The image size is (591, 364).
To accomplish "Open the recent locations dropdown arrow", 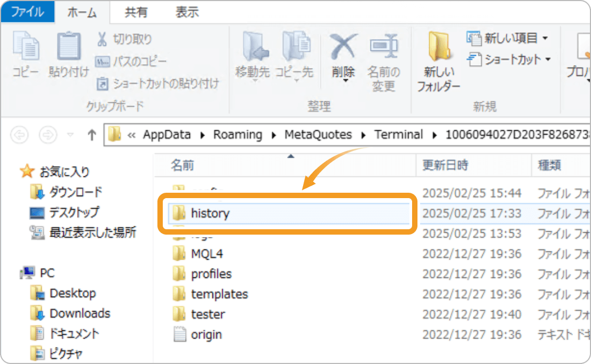I will [70, 135].
